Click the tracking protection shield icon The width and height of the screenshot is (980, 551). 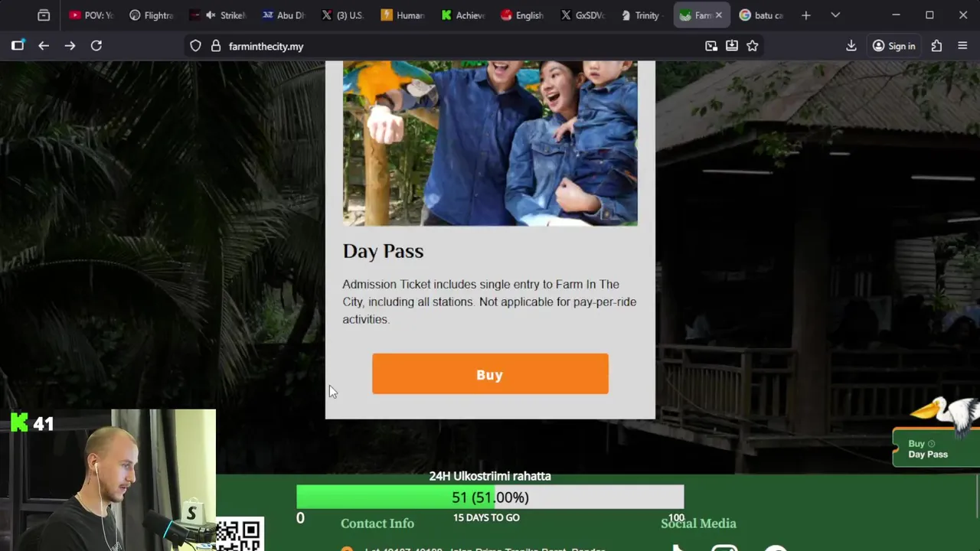(195, 46)
